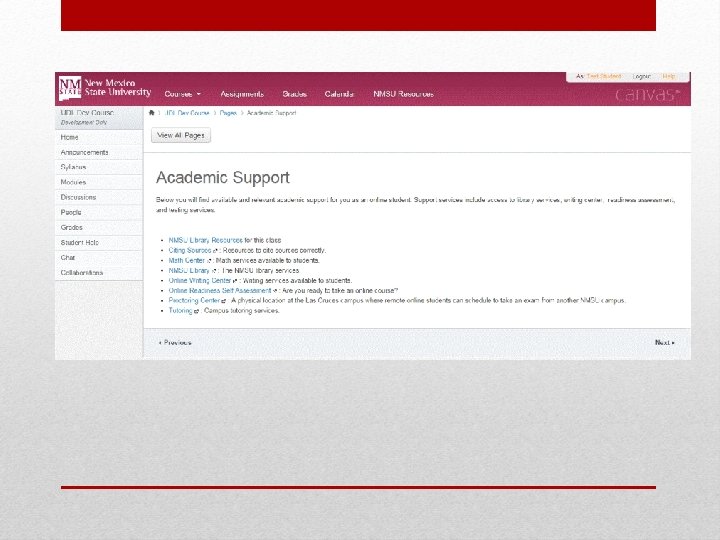This screenshot has height=540, width=720.
Task: Click the home icon in breadcrumb
Action: coord(152,112)
